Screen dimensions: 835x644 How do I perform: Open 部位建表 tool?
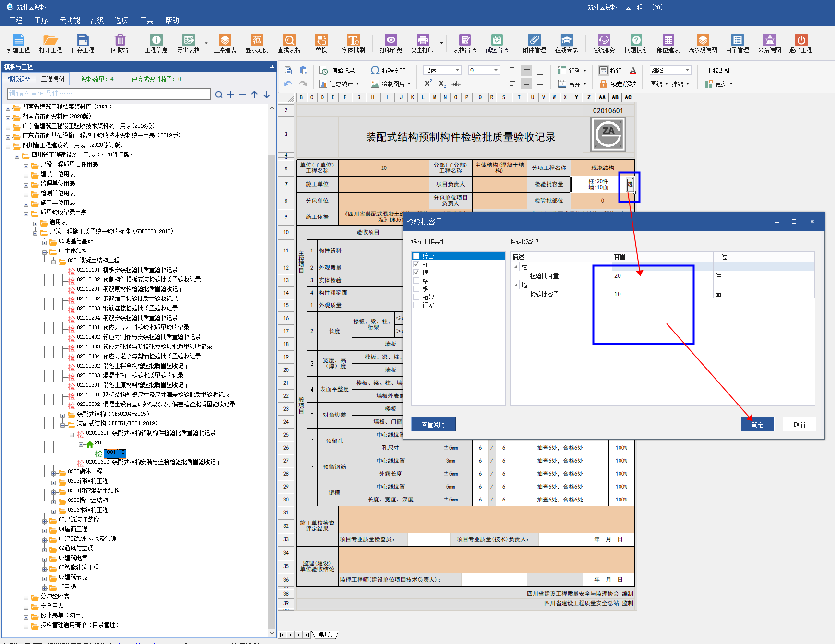click(x=668, y=44)
